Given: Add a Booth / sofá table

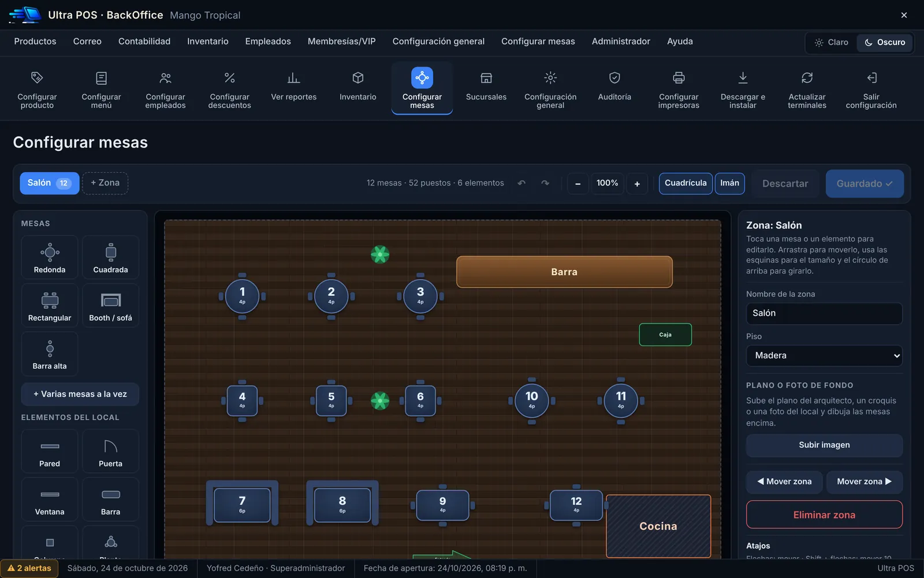Looking at the screenshot, I should click(110, 305).
